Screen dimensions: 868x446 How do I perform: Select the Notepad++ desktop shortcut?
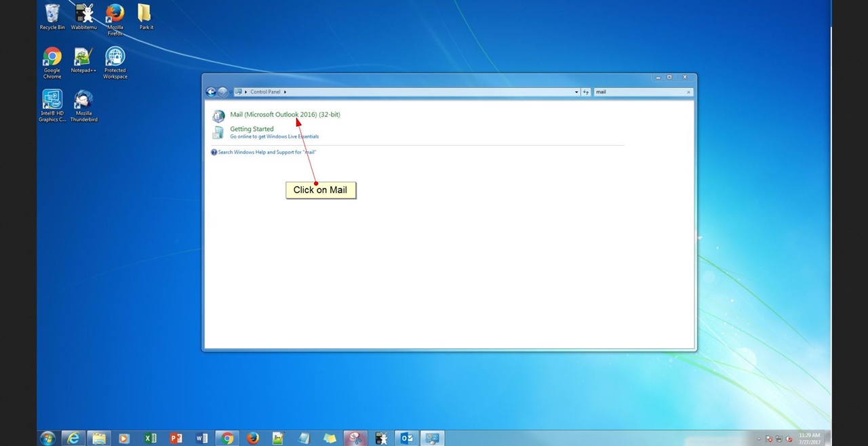[83, 60]
